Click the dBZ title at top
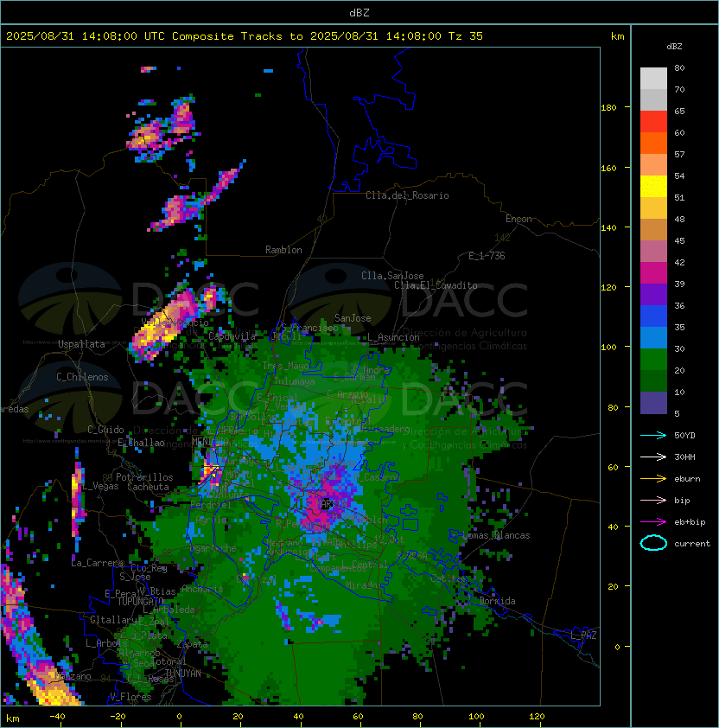719x728 pixels. pyautogui.click(x=359, y=12)
